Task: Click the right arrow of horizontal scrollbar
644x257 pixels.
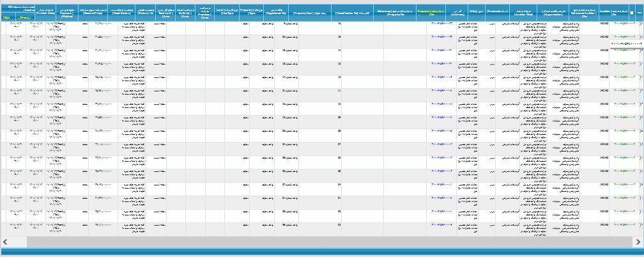Action: [638, 242]
